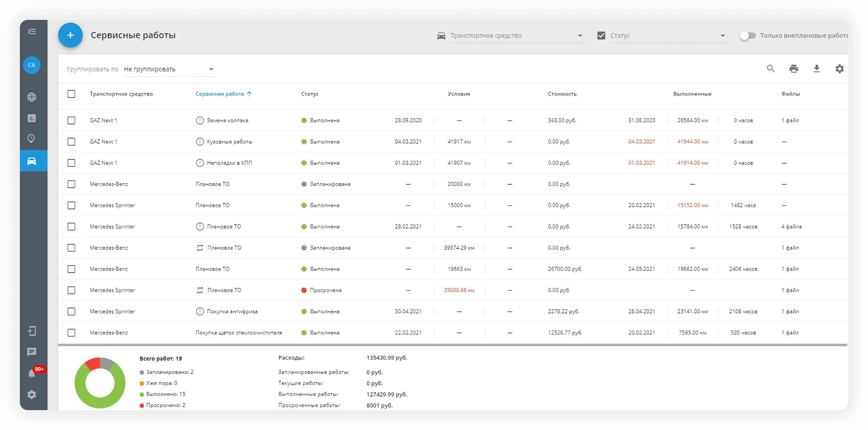
Task: Click the red 35000.66 км value
Action: [459, 290]
